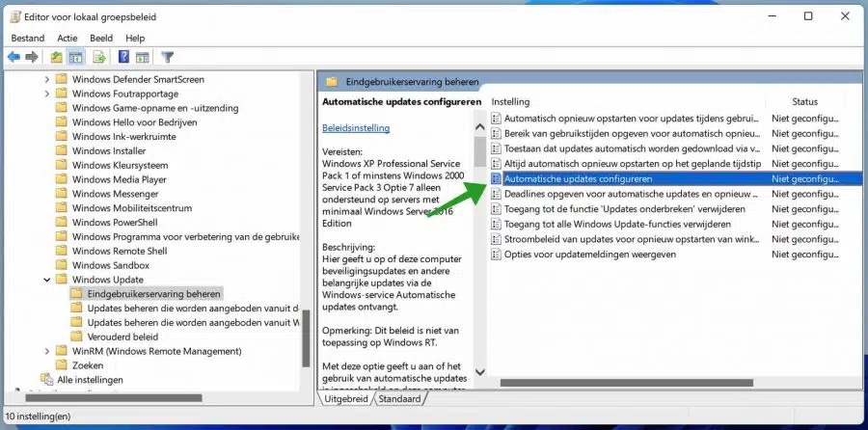This screenshot has height=430, width=868.
Task: Select 'Toestaan dat updates automatisch worden gedownload' setting
Action: click(632, 148)
